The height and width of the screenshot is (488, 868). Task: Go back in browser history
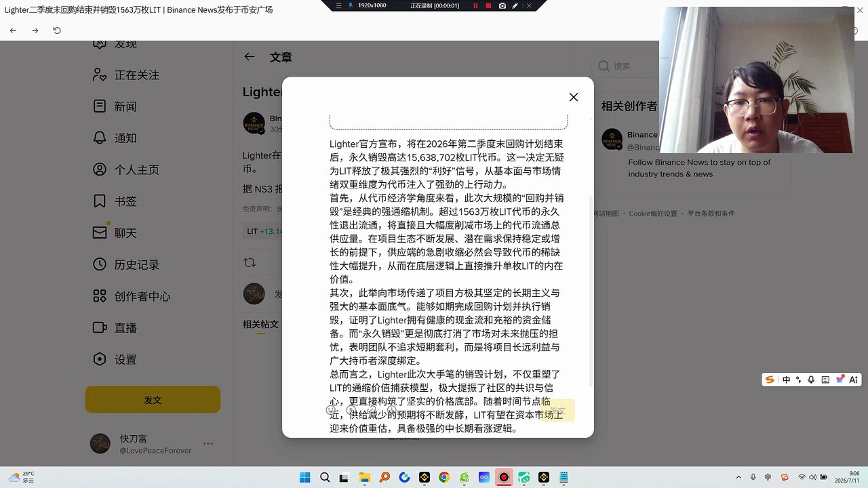[x=13, y=30]
